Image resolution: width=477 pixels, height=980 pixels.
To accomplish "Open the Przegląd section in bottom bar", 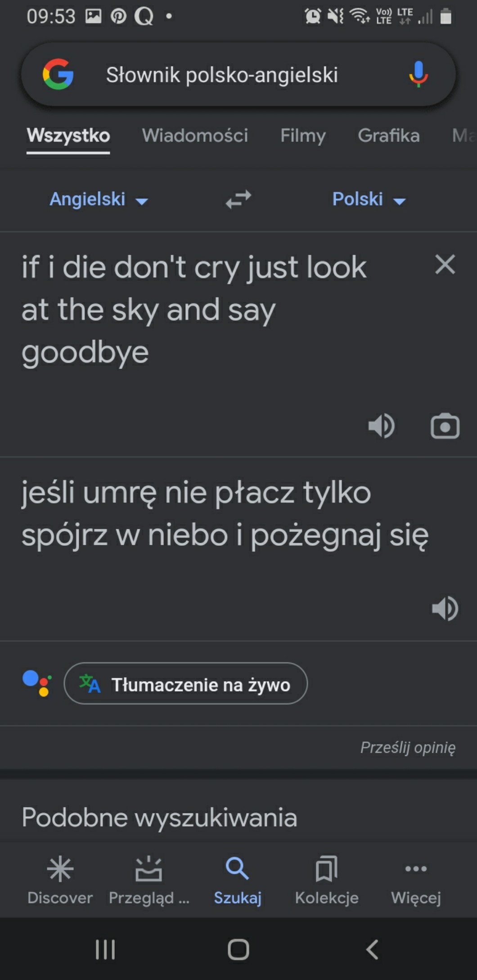I will (149, 879).
